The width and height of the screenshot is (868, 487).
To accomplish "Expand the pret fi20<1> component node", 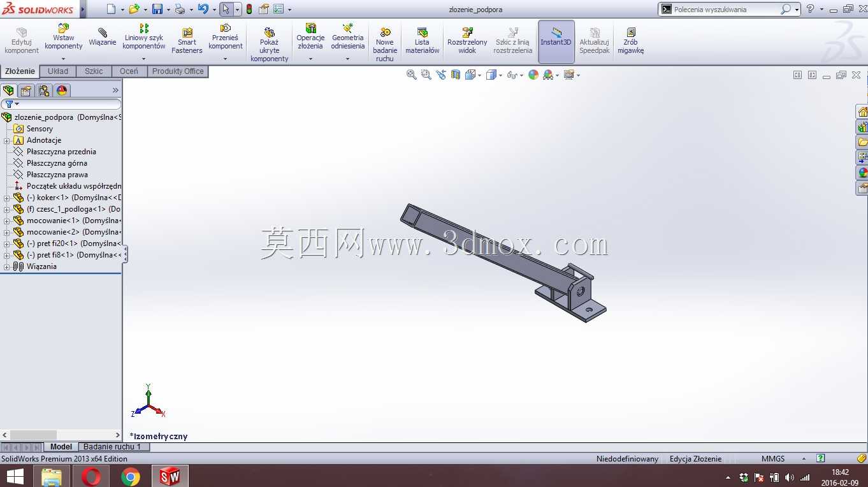I will click(x=7, y=243).
